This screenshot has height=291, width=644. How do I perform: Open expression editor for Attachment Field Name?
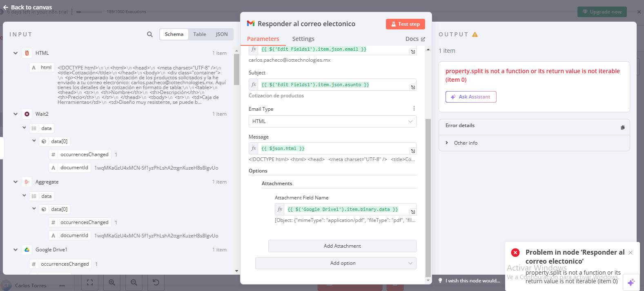tap(413, 212)
